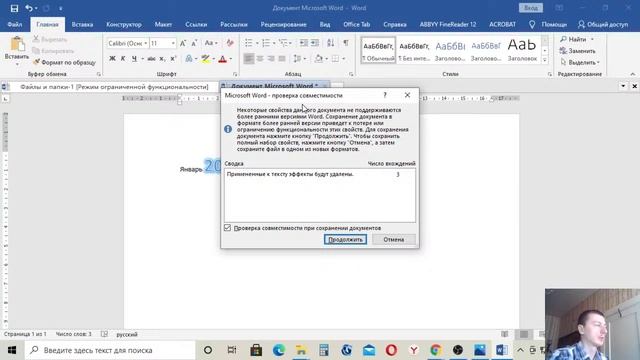Image resolution: width=640 pixels, height=360 pixels.
Task: Click Отмена button in dialog
Action: click(x=394, y=240)
